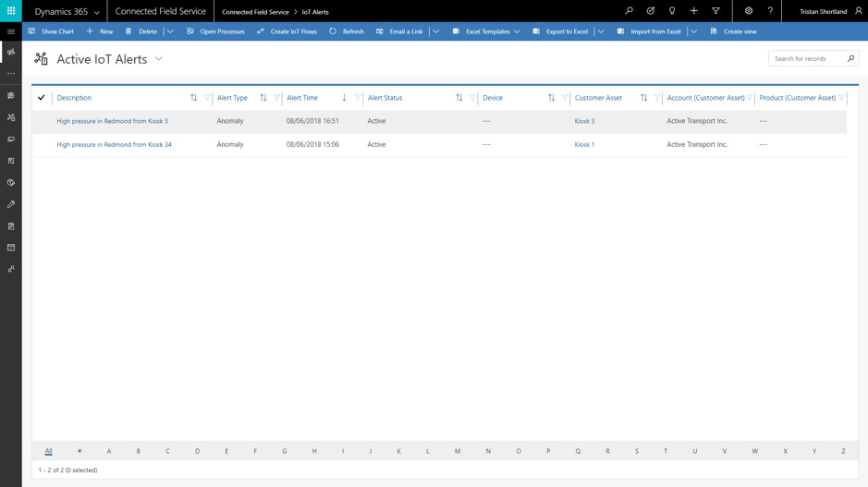Open the clipboard icon in sidebar
Viewport: 868px width, 487px height.
coord(10,225)
